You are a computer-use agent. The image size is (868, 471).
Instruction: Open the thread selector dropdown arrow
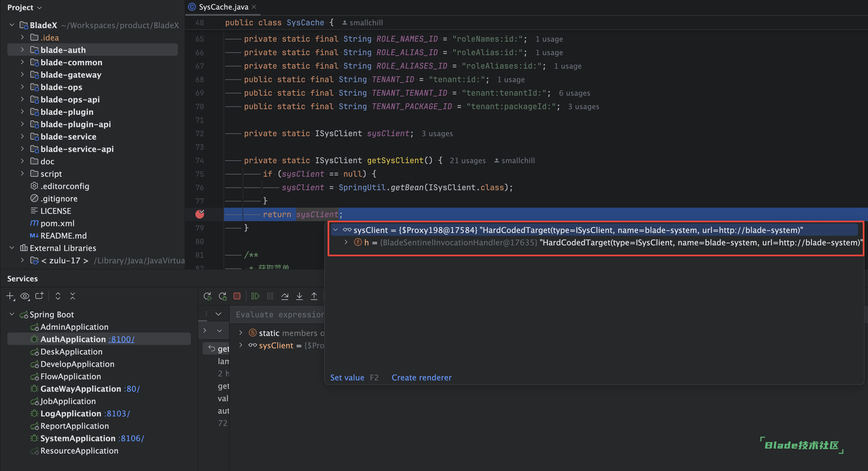click(218, 314)
